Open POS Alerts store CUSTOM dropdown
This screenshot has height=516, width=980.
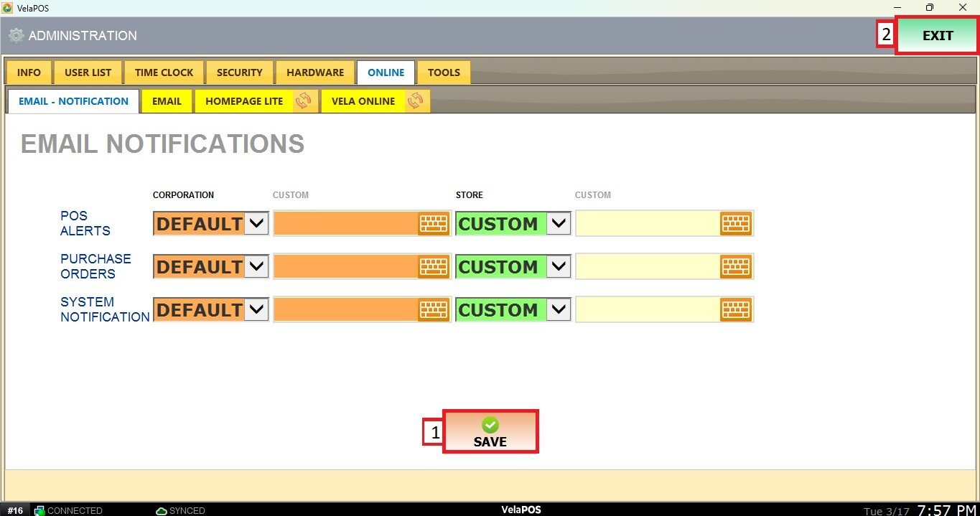[x=559, y=224]
